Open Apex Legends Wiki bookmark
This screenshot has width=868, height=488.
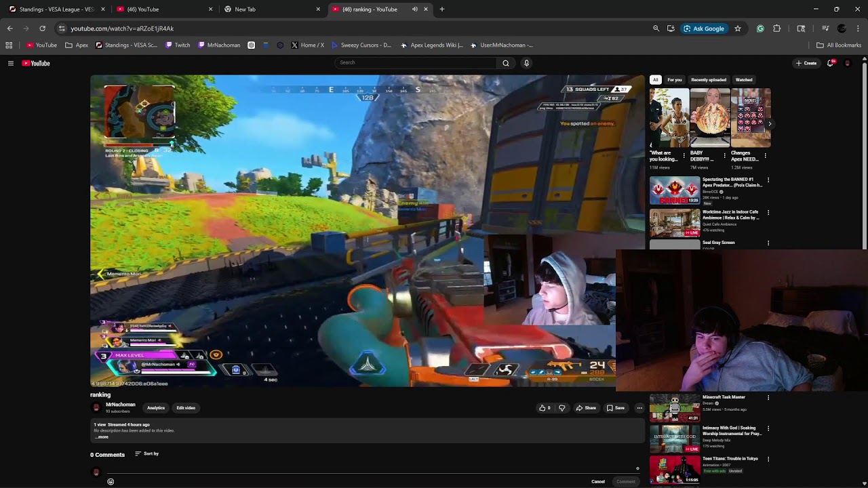pos(432,45)
